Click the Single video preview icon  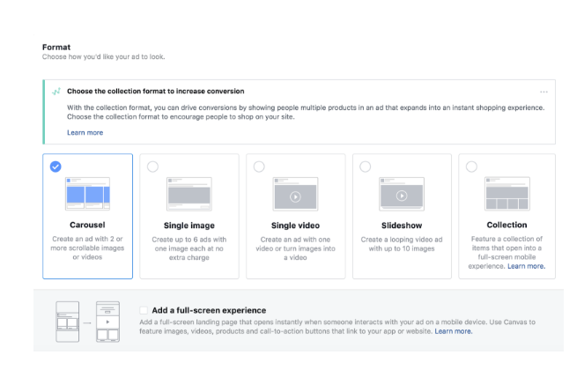coord(295,194)
